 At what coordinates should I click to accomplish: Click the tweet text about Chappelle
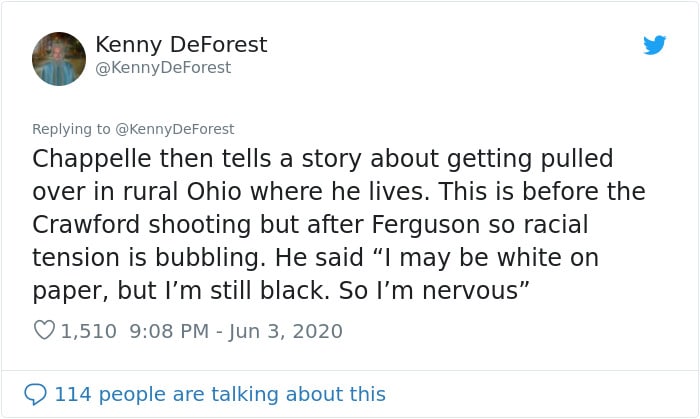pos(339,224)
